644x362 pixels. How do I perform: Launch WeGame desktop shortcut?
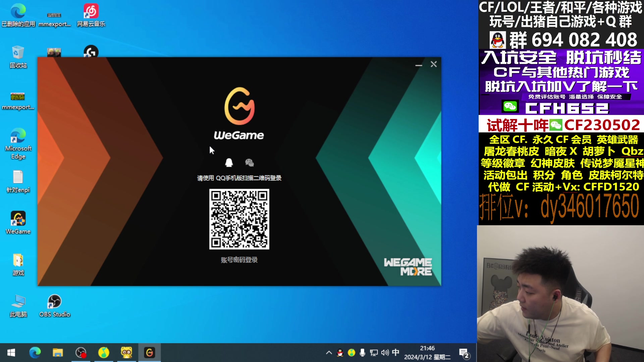(x=18, y=223)
